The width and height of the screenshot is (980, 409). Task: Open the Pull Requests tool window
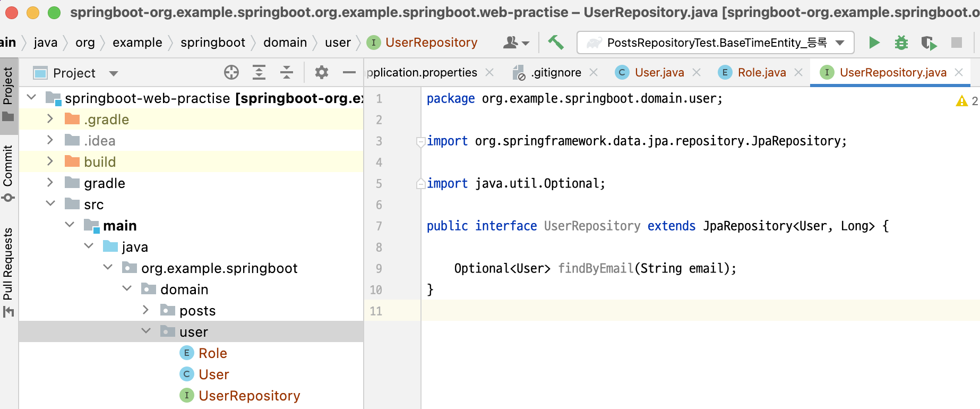(8, 272)
